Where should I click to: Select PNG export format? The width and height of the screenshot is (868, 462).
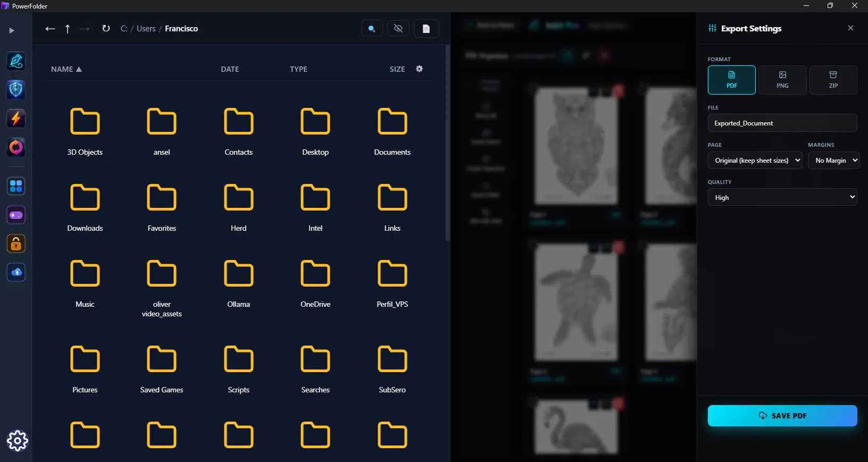click(x=782, y=80)
